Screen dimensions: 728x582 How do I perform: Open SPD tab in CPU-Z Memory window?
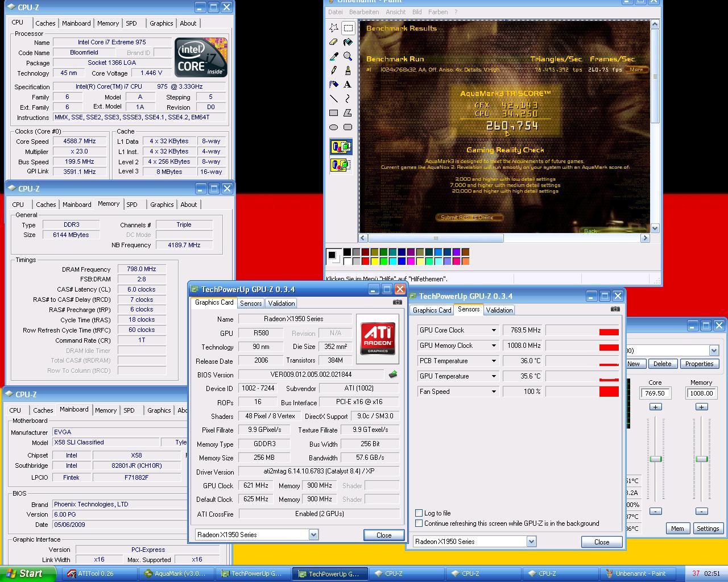132,205
